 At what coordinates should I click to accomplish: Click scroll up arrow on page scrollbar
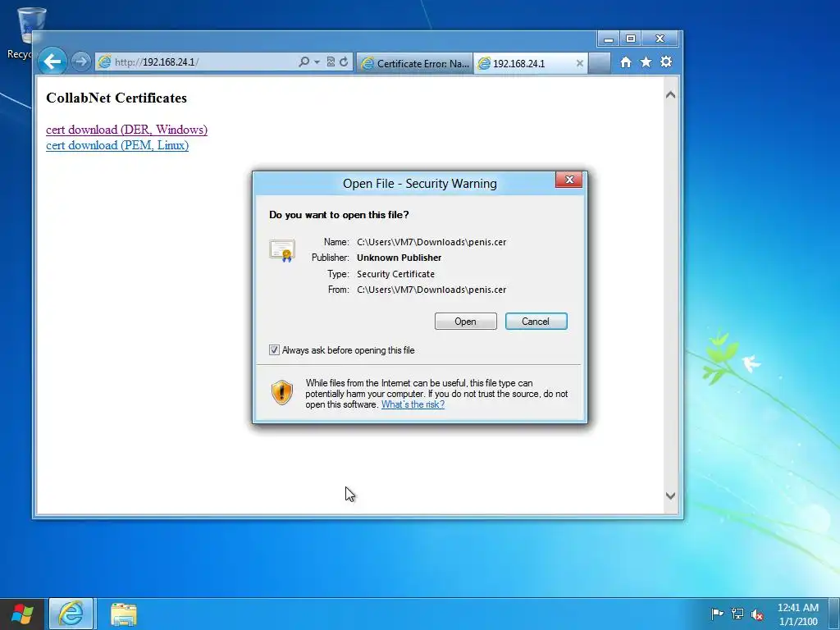point(670,95)
